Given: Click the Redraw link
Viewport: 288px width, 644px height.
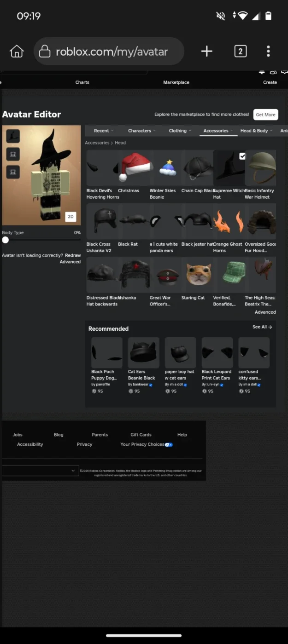Looking at the screenshot, I should tap(73, 255).
